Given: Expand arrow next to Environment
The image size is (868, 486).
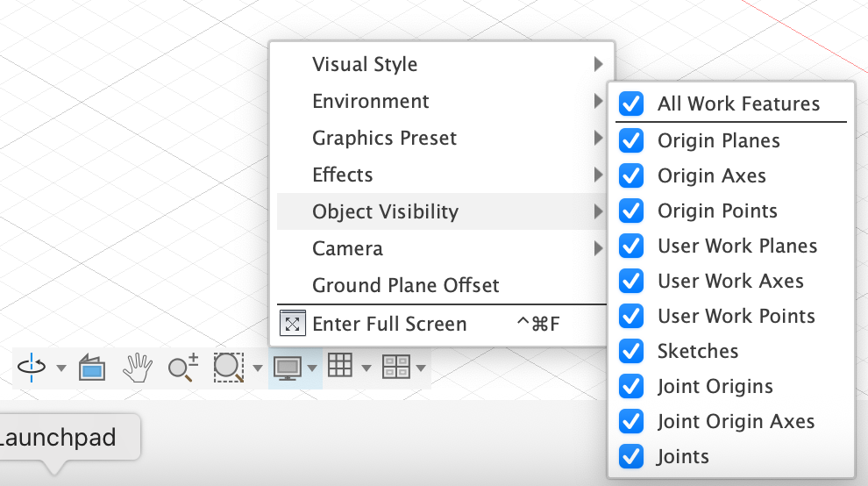Looking at the screenshot, I should [x=598, y=101].
